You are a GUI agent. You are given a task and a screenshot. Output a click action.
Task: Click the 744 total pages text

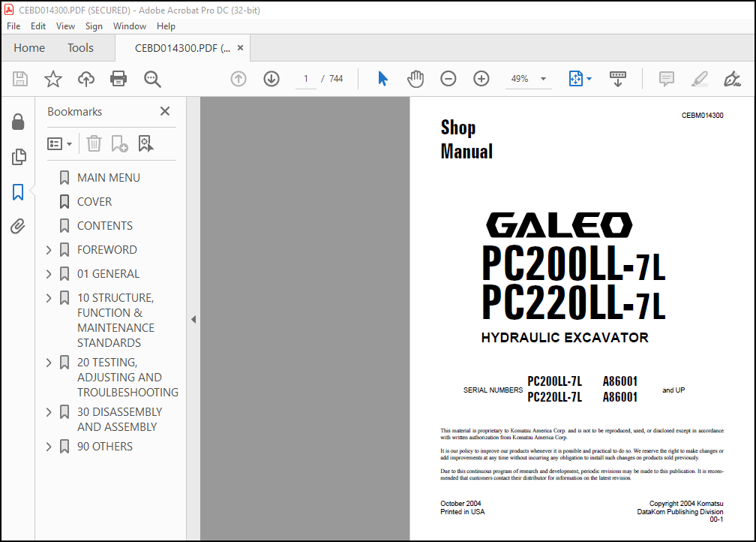coord(336,79)
